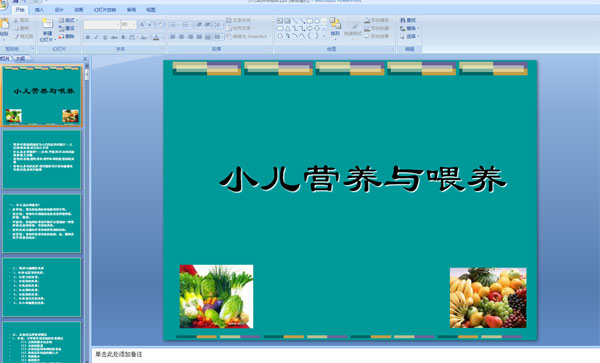Screen dimensions: 600x363
Task: Pick the oval shape in shapes gallery
Action: (317, 21)
